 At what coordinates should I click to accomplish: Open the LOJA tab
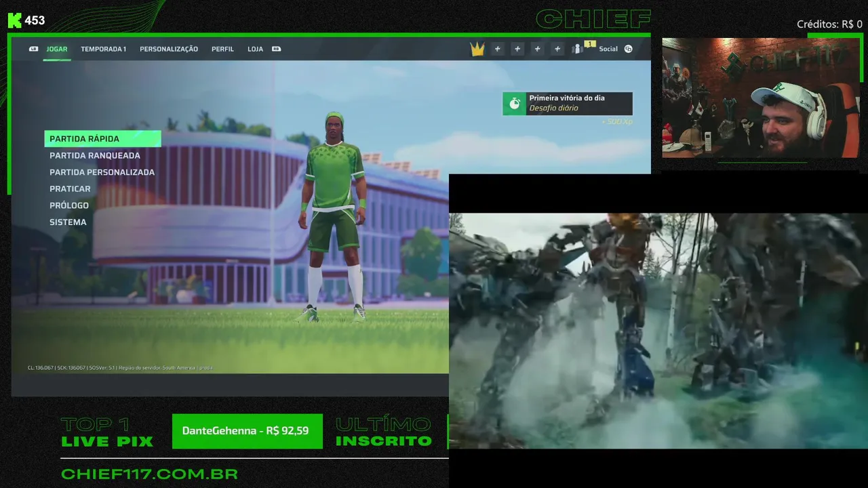pyautogui.click(x=255, y=49)
